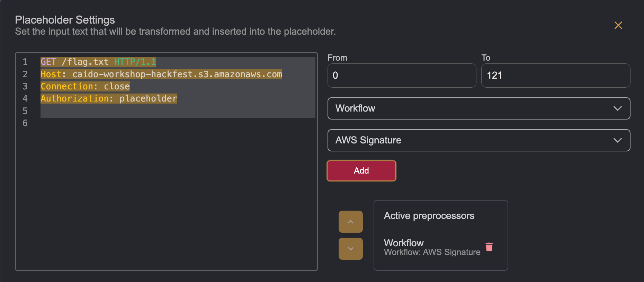Click line number 5 in editor
This screenshot has height=282, width=644.
[x=25, y=111]
